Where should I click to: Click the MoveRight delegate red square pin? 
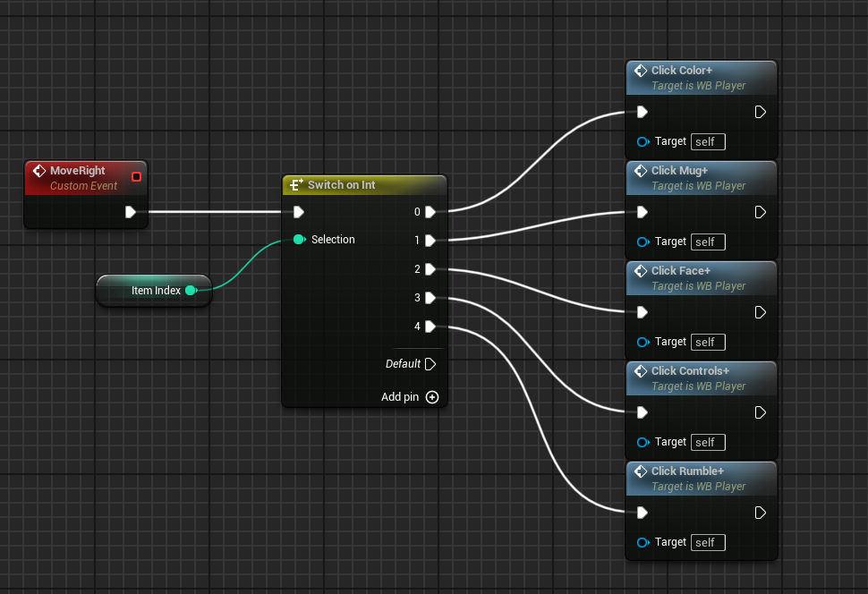coord(136,176)
